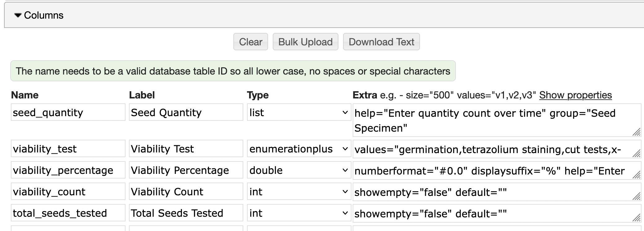Collapse the Columns section triangle
The width and height of the screenshot is (644, 231).
(x=18, y=15)
